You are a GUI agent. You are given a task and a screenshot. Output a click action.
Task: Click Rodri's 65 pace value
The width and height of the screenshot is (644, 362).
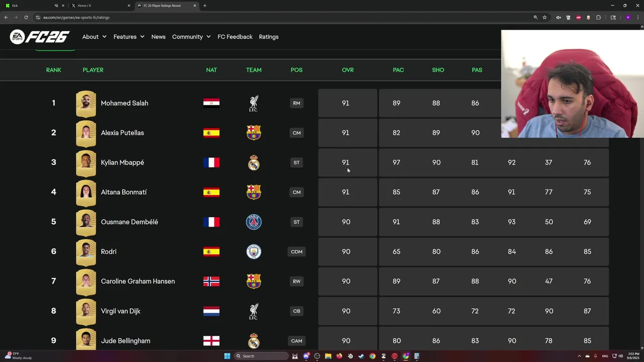396,251
